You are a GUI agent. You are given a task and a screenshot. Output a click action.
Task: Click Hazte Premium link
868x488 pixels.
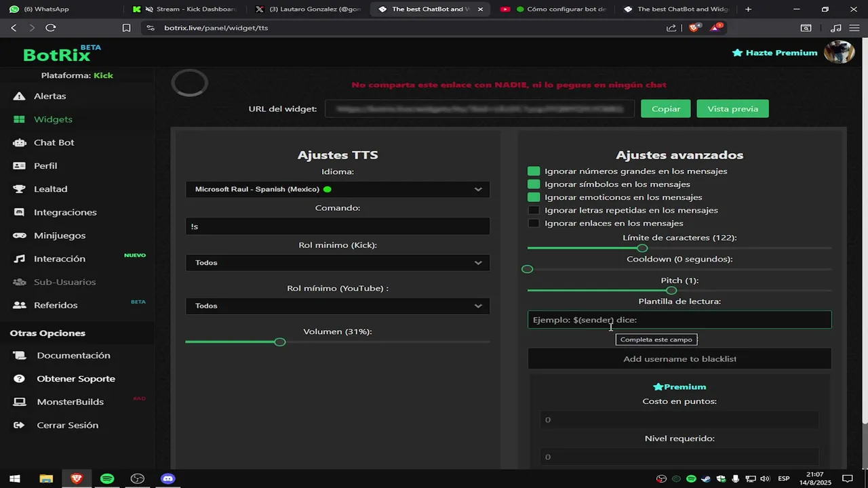(x=775, y=53)
